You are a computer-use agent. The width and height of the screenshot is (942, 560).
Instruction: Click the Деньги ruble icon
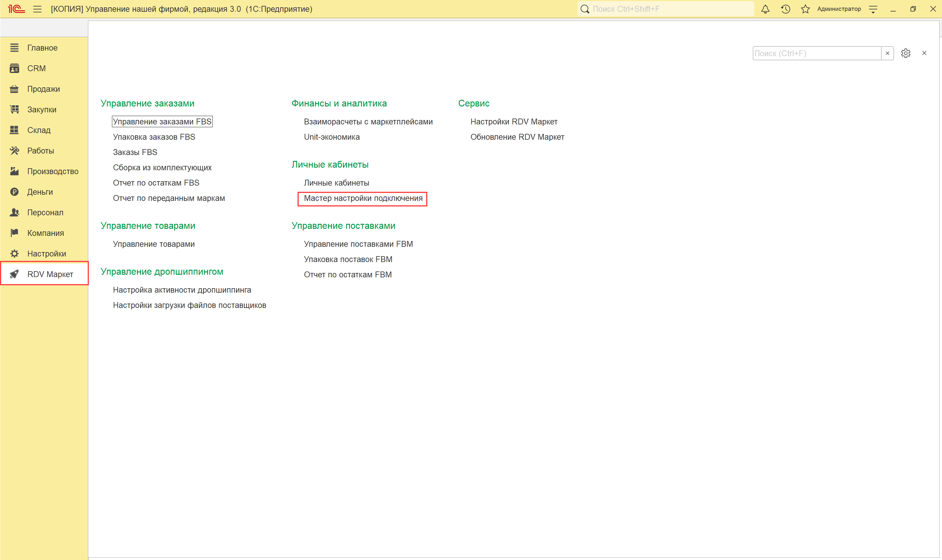(x=14, y=192)
